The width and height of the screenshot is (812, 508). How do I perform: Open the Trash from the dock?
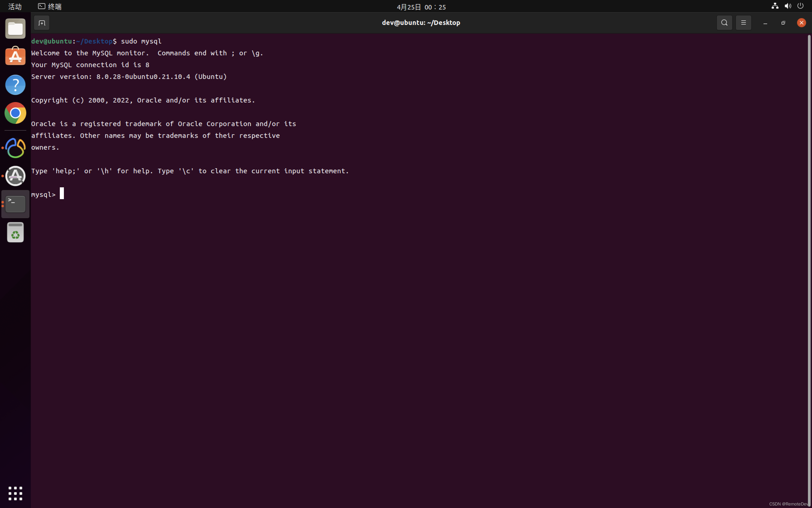15,232
